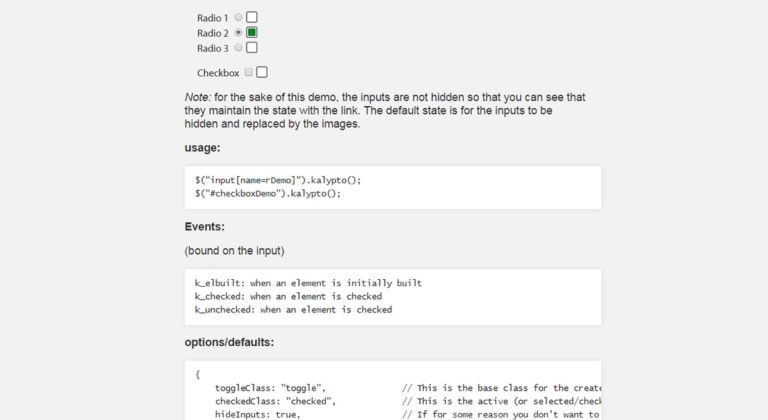
Task: Click the kalypto() usage code block
Action: [x=393, y=187]
